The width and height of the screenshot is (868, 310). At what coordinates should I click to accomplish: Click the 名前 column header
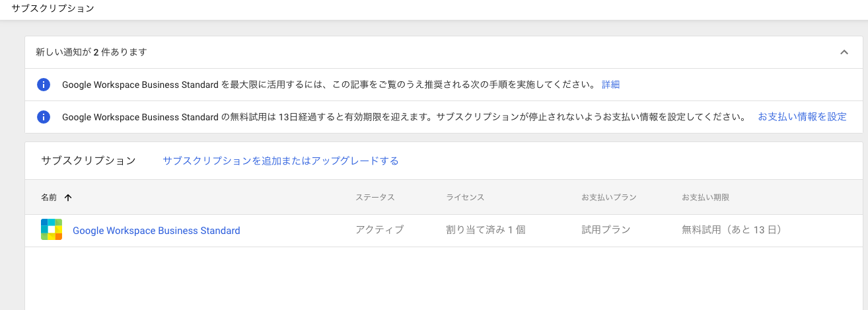(x=49, y=198)
